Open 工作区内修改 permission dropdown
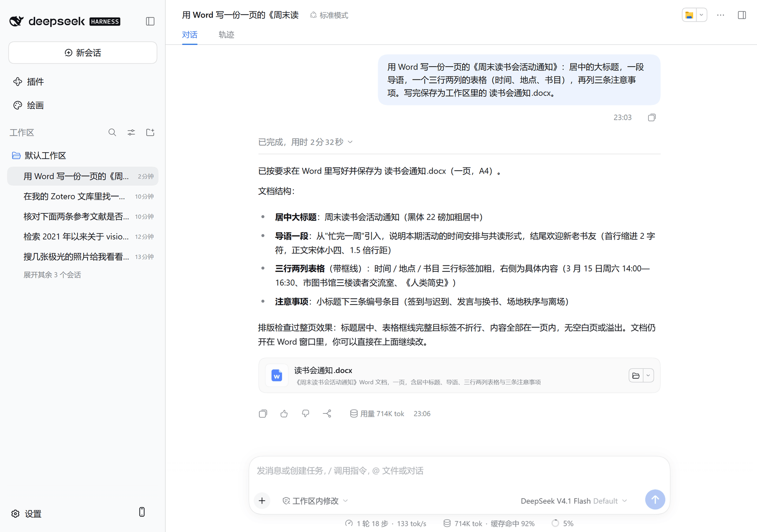757x532 pixels. (x=315, y=501)
